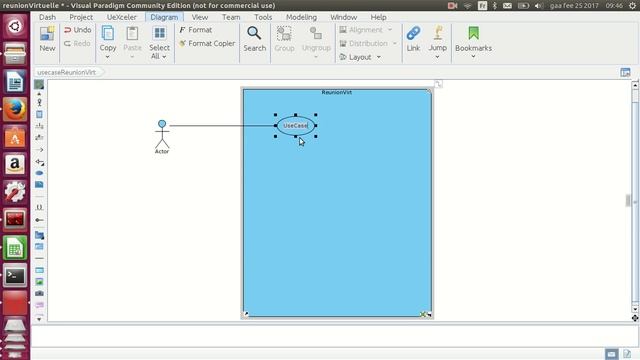Click the panel toggle icon at top right of the diagram
Screen dimensions: 640x360
[x=625, y=72]
